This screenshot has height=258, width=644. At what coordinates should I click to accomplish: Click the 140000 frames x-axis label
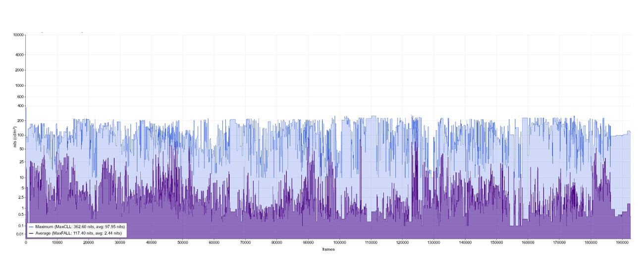pos(465,243)
